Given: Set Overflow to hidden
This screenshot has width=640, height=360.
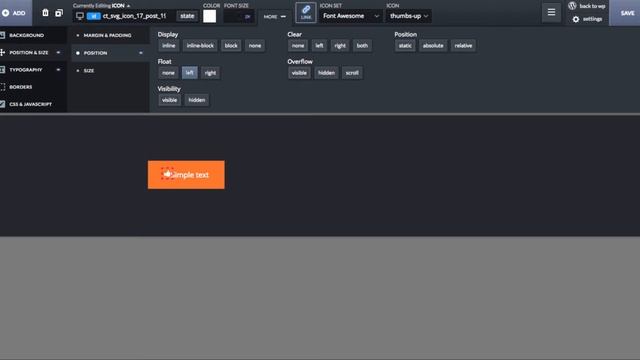Looking at the screenshot, I should click(x=327, y=73).
